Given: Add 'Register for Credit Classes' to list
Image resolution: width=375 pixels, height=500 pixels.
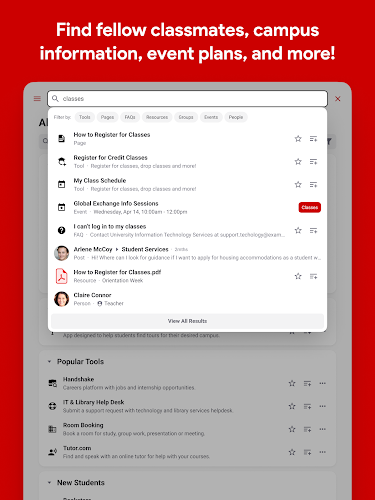Looking at the screenshot, I should (313, 162).
